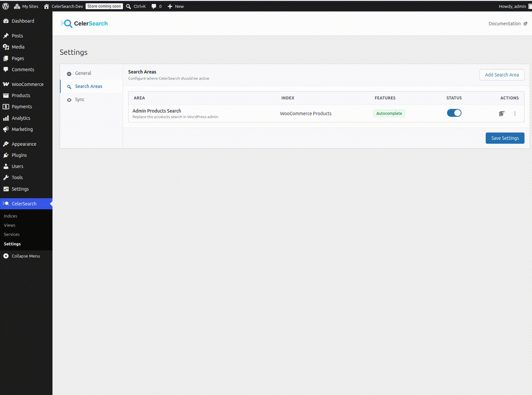Edit the Admin Products Search area

click(x=501, y=114)
